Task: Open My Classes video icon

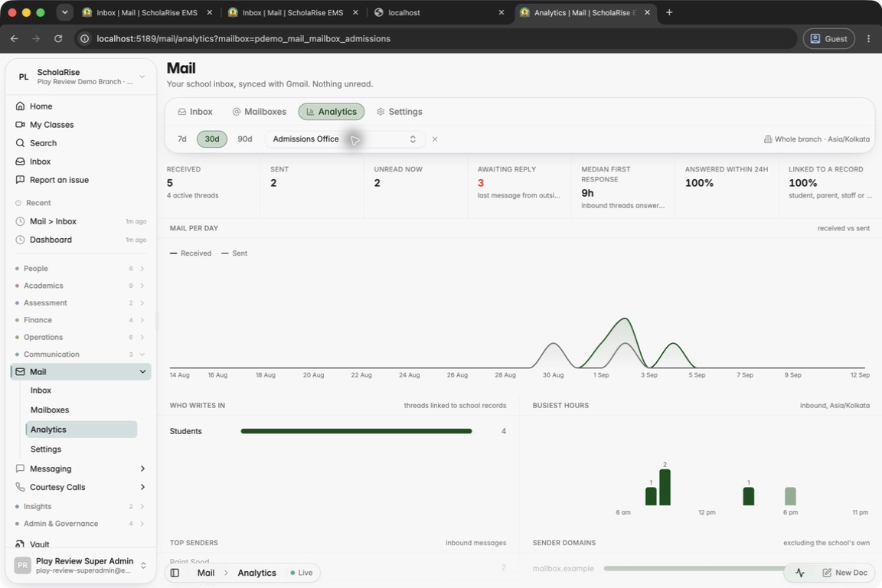Action: tap(20, 124)
